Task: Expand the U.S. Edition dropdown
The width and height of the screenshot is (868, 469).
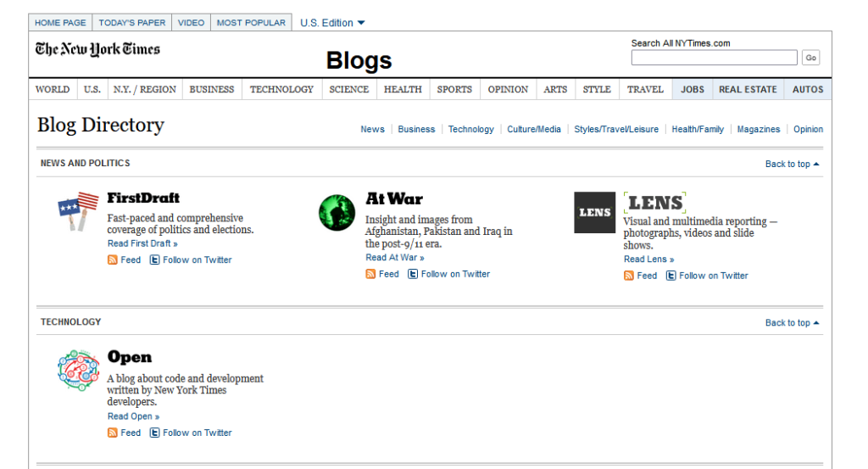Action: click(332, 23)
